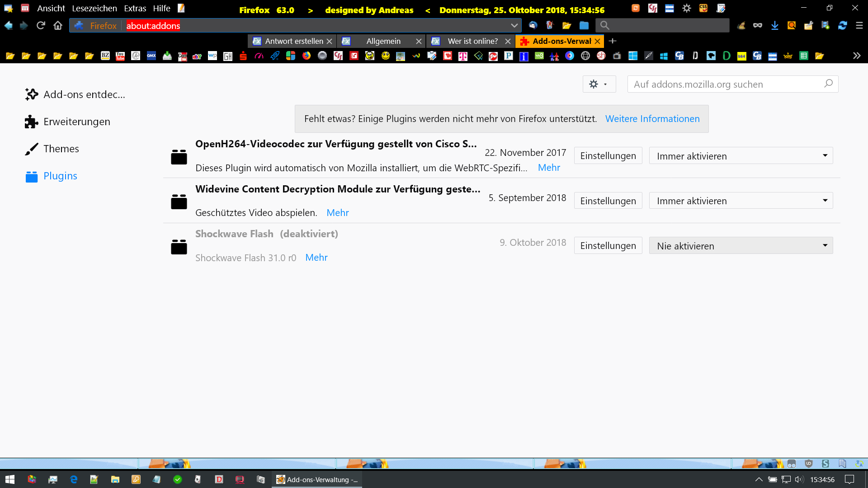The image size is (868, 488).
Task: Open Shockwave Flash 'Nie aktivieren' dropdown
Action: tap(741, 246)
